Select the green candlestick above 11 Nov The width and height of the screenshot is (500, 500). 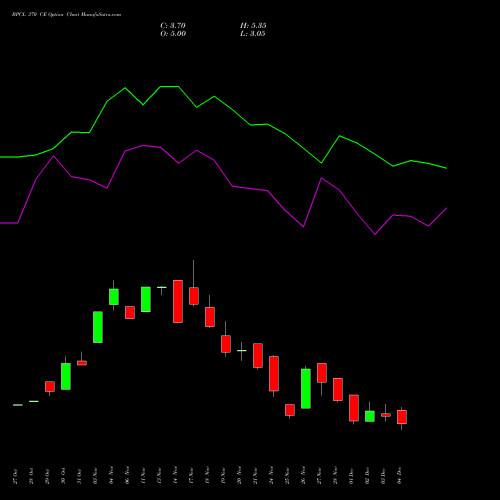coord(146,299)
